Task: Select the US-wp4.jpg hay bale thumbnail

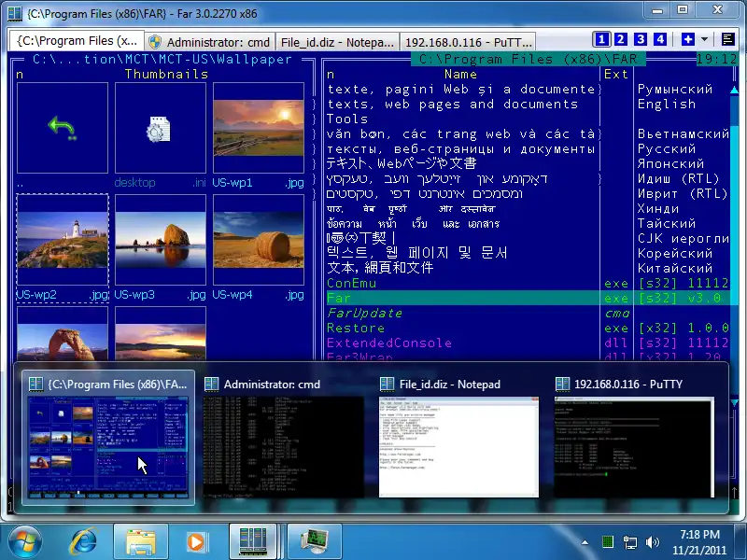Action: pyautogui.click(x=259, y=240)
